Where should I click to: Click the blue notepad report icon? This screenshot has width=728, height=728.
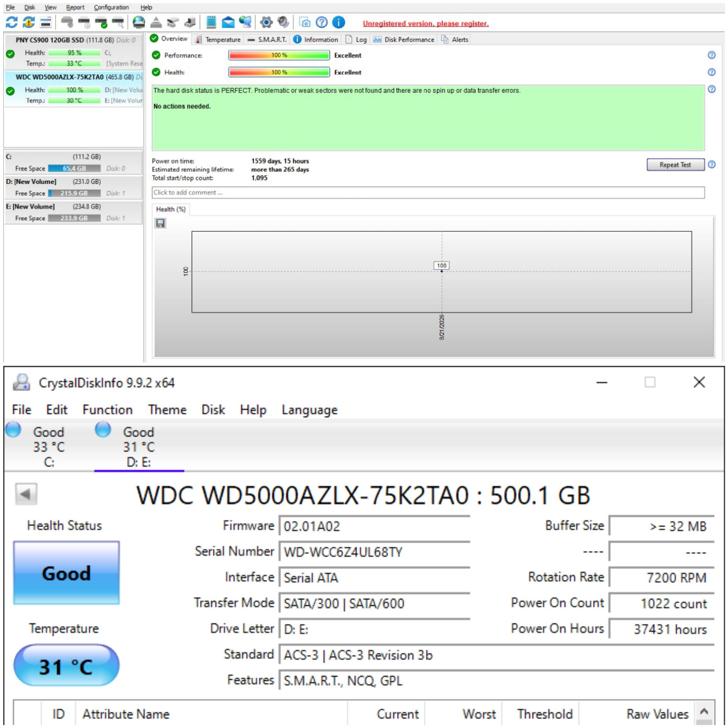211,22
